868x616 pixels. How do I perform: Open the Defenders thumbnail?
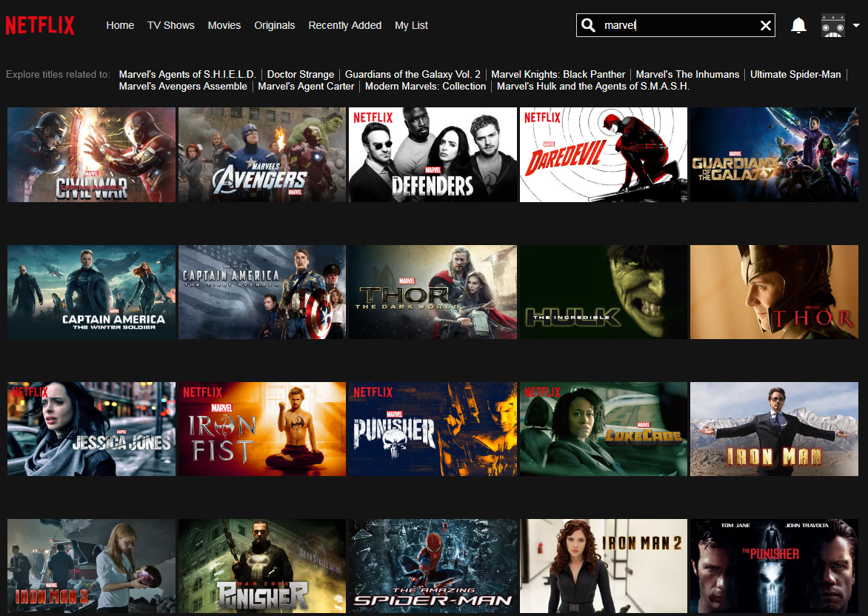433,155
